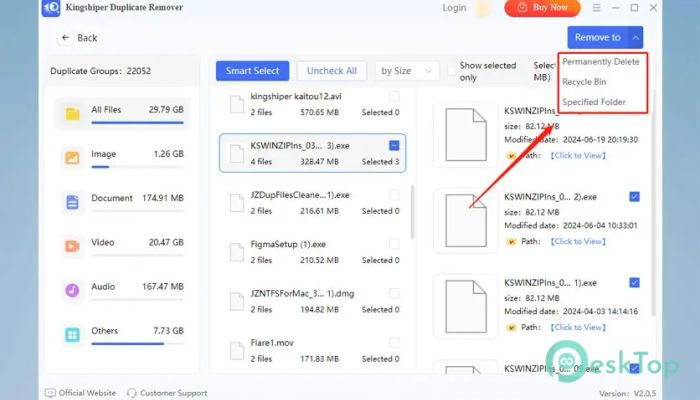The height and width of the screenshot is (400, 700).
Task: Click the Remove to button
Action: (598, 38)
